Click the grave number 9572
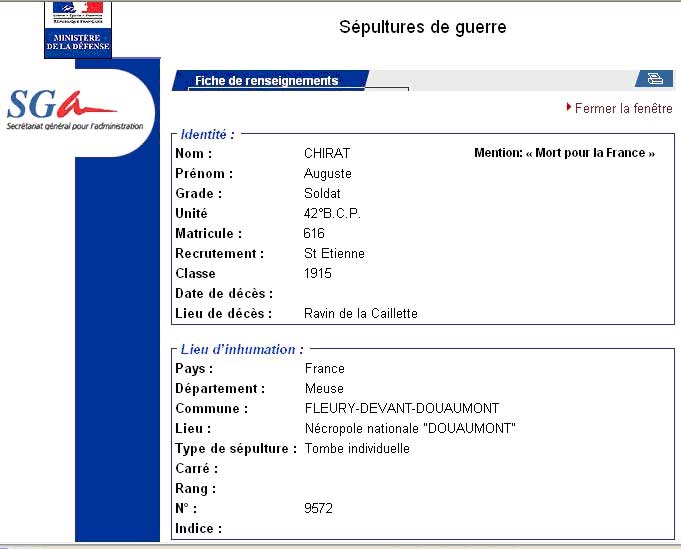Image resolution: width=681 pixels, height=549 pixels. [318, 508]
